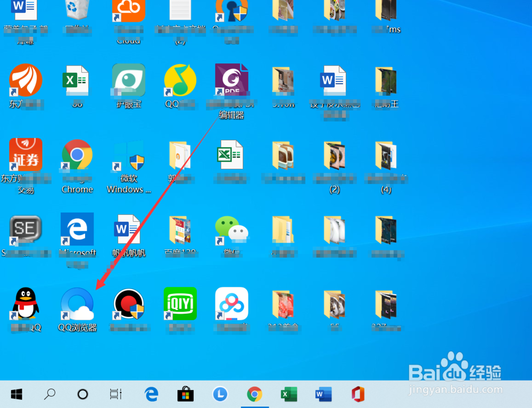Open the folder whose name starts with 郭
This screenshot has height=408, width=532.
(x=180, y=155)
